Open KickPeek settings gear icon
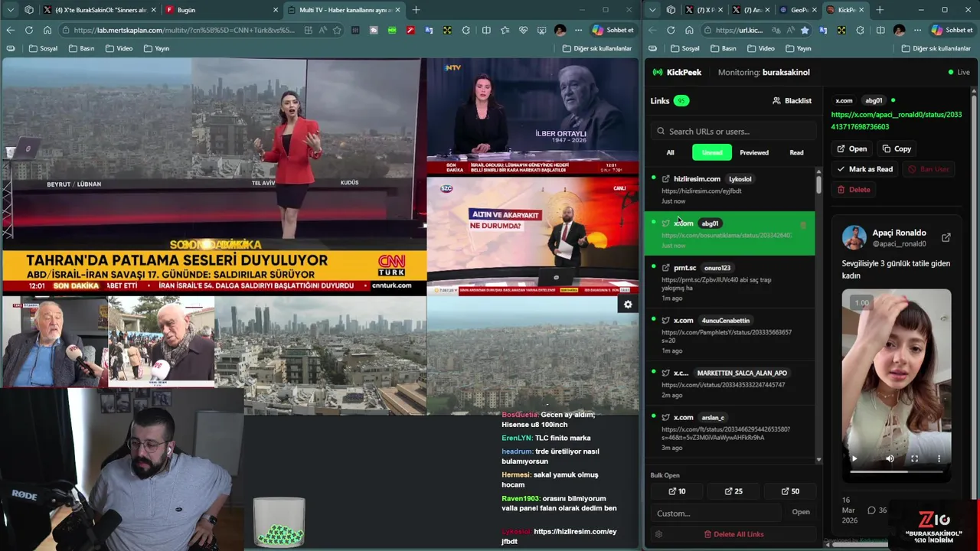The width and height of the screenshot is (980, 551). [x=658, y=534]
